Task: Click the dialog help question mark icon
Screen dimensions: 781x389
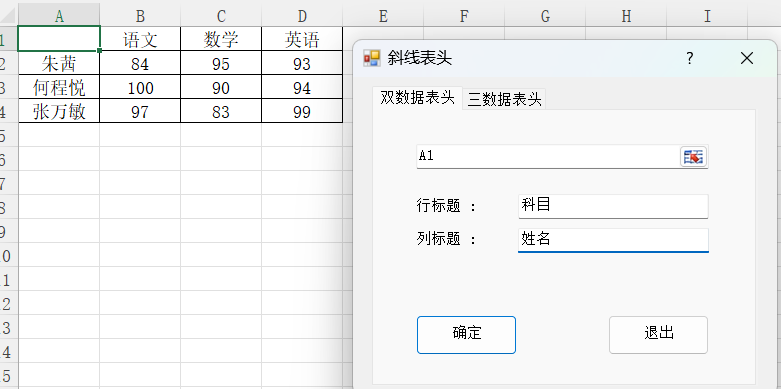Action: 689,58
